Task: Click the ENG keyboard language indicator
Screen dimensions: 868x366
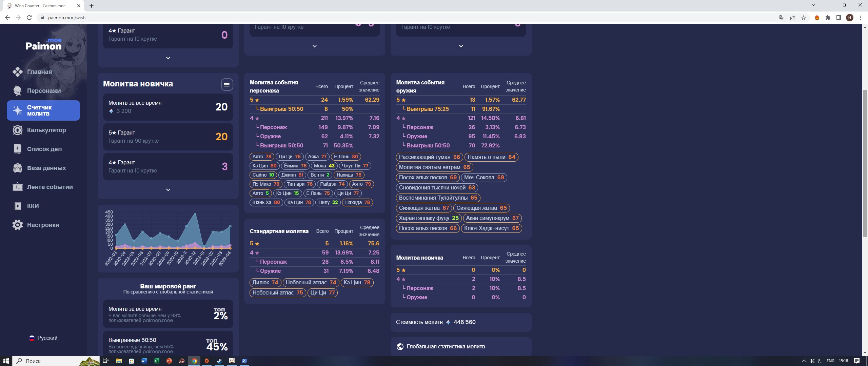Action: (830, 361)
